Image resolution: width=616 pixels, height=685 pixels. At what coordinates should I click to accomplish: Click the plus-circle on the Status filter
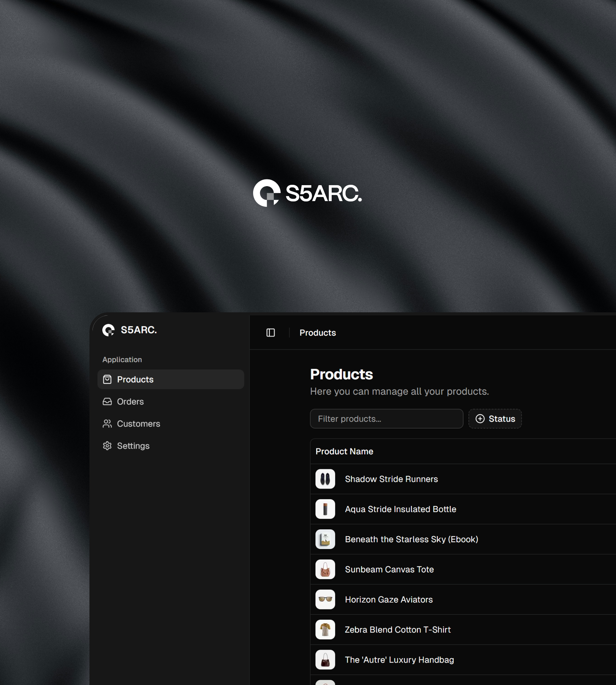[480, 419]
